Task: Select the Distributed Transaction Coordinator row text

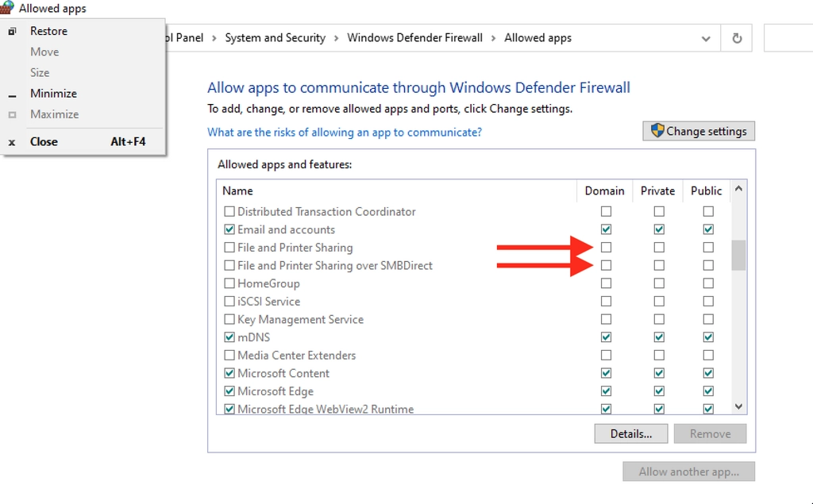Action: coord(326,212)
